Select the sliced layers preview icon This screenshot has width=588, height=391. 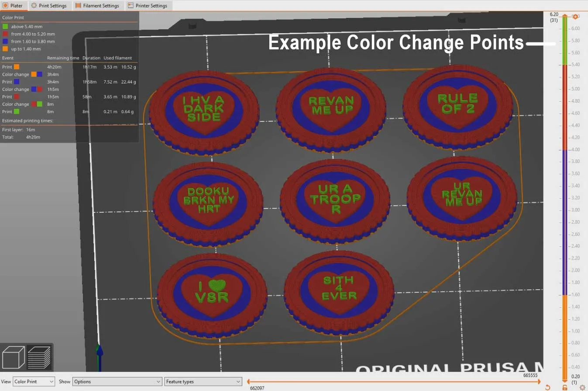click(x=39, y=357)
